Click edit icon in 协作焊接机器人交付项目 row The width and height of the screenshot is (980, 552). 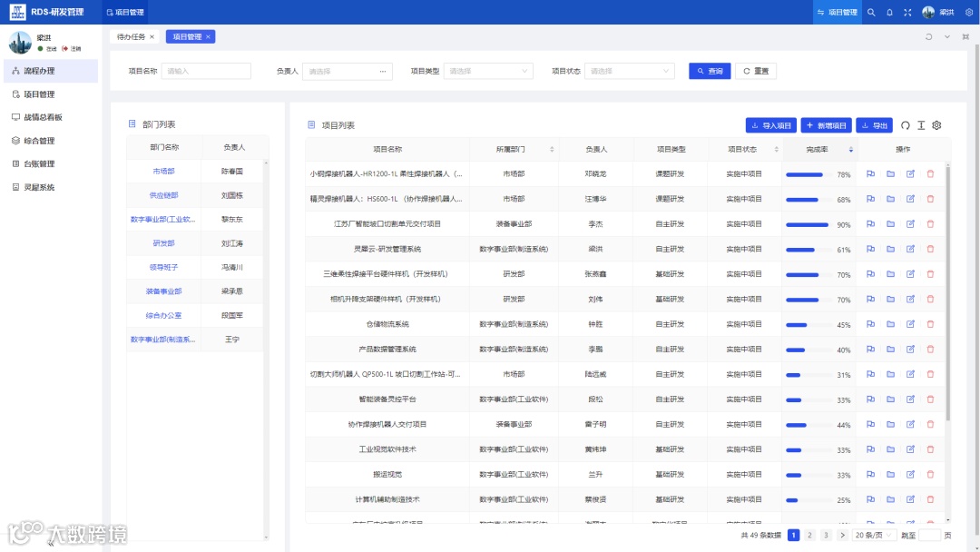[x=911, y=424]
